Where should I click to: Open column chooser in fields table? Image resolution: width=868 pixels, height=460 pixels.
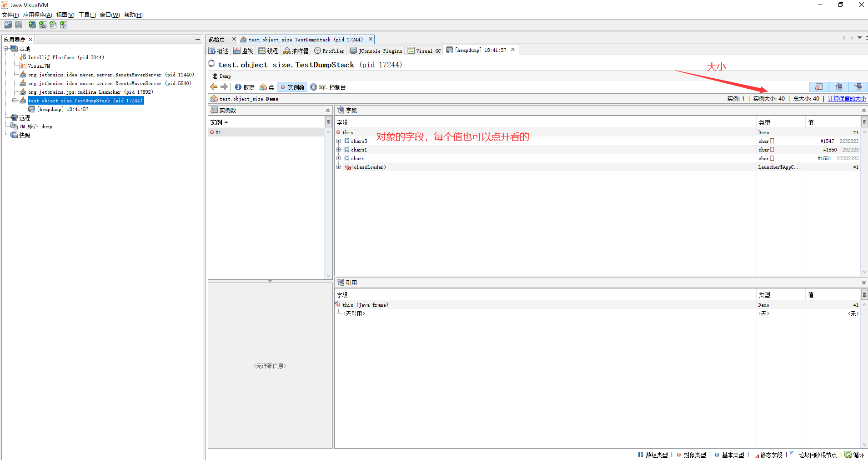point(864,122)
